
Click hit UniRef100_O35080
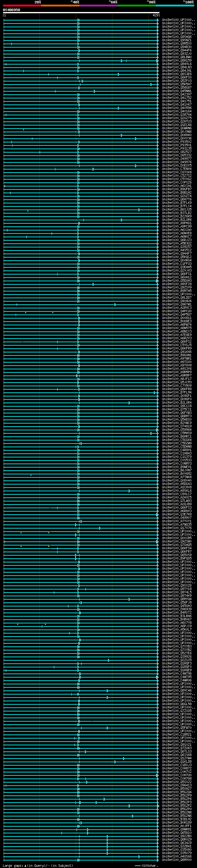pyautogui.click(x=176, y=850)
